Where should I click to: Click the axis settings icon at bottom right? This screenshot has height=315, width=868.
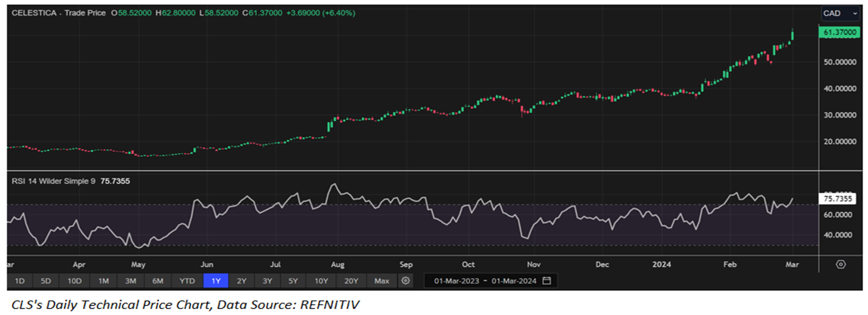coord(841,264)
